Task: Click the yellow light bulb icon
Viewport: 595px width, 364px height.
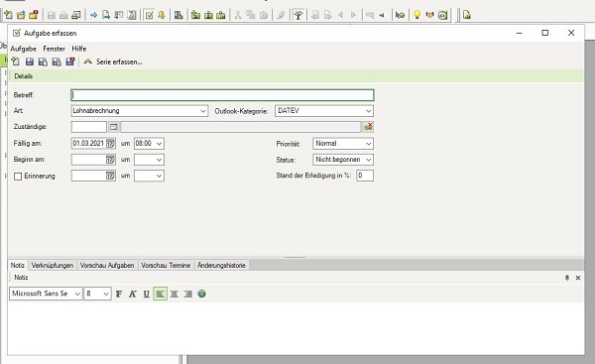Action: click(x=417, y=15)
